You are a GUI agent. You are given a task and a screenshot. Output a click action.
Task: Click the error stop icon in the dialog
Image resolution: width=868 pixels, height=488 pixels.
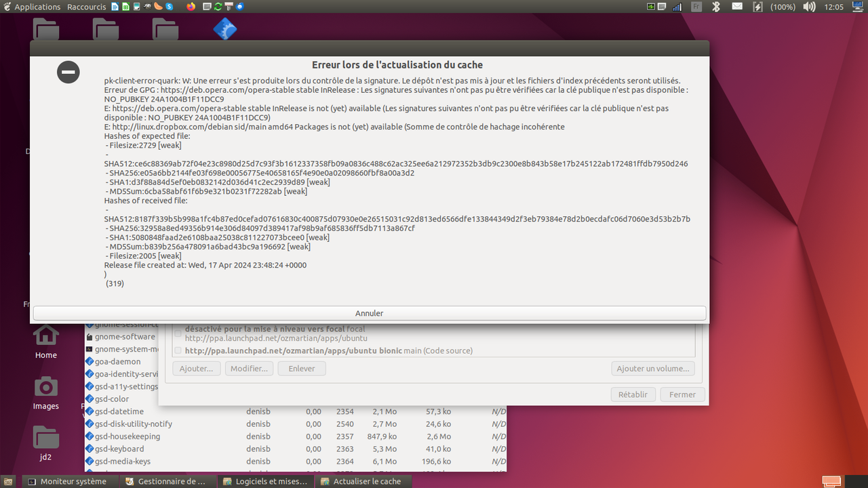[68, 72]
